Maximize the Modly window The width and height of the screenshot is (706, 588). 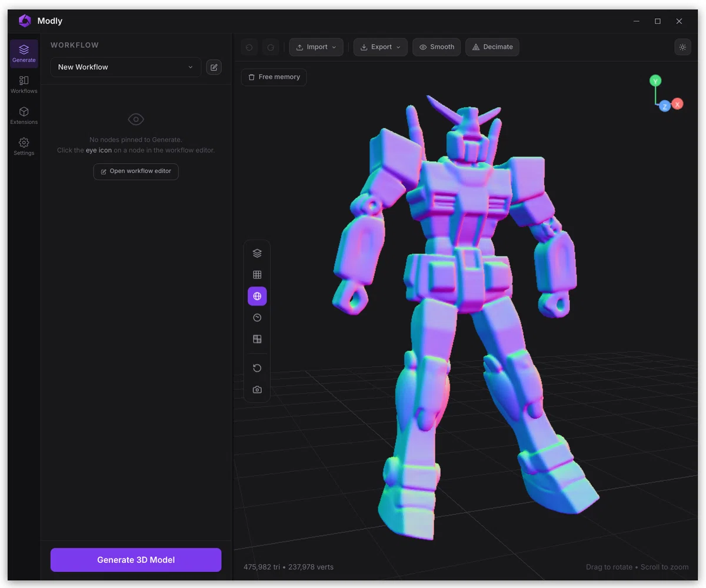pyautogui.click(x=658, y=21)
